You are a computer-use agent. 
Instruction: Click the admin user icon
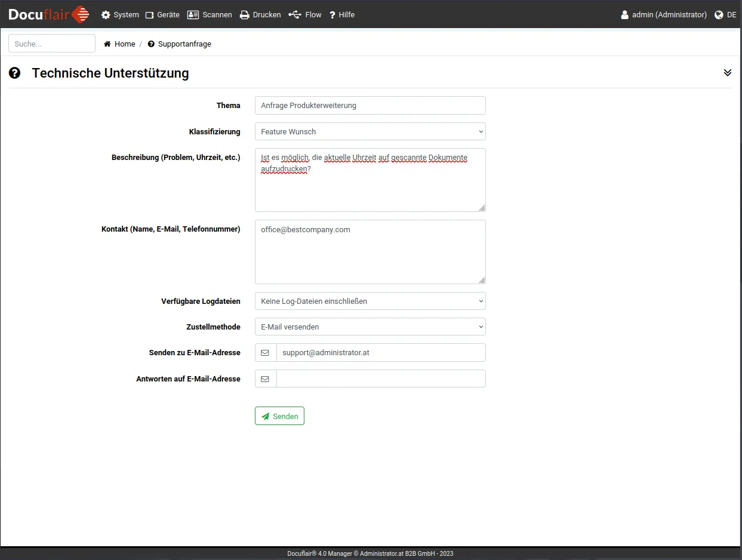pos(624,15)
